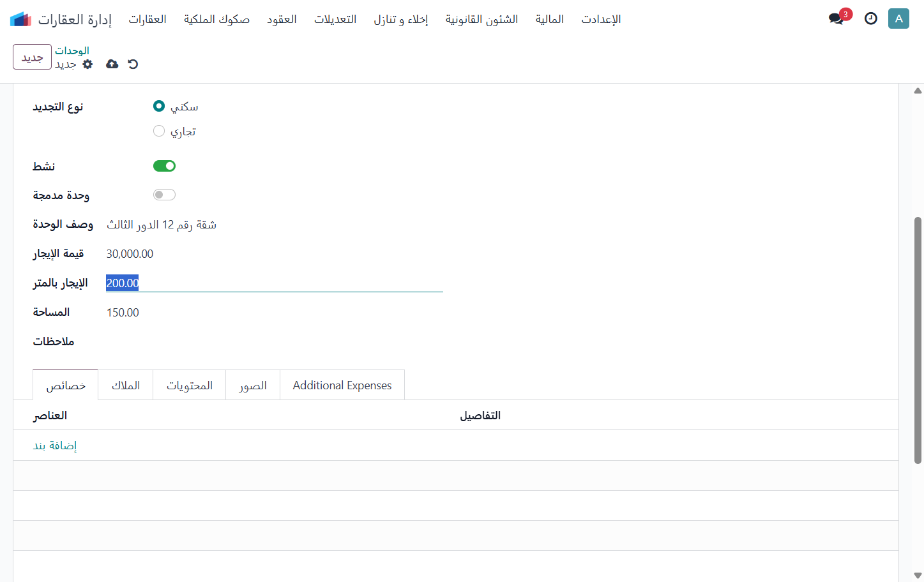924x582 pixels.
Task: Open the gear actions menu
Action: pyautogui.click(x=88, y=64)
